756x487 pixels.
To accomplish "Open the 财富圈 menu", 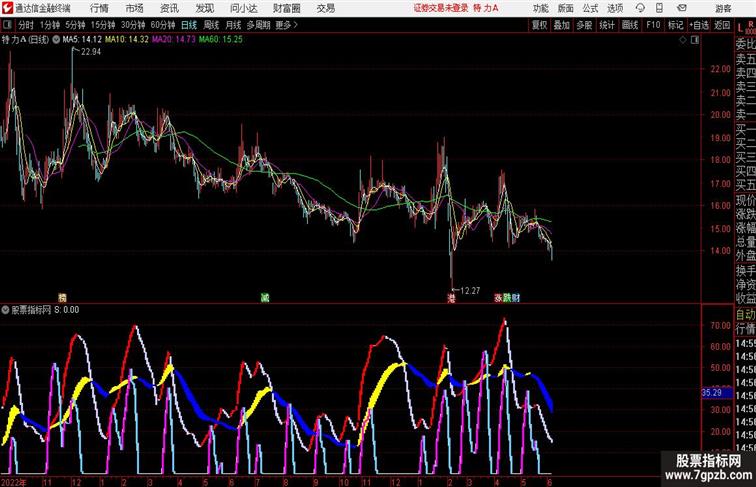I will coord(286,8).
